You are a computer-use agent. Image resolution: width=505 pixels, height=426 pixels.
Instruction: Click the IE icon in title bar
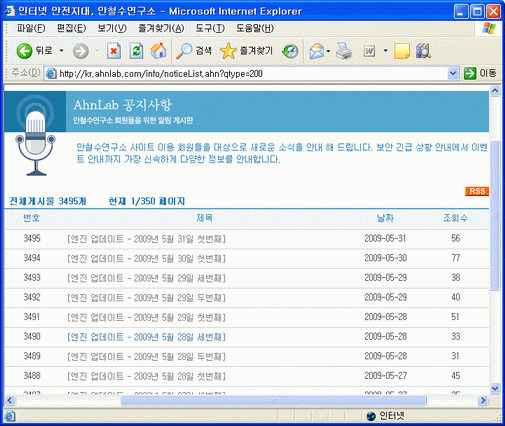point(10,11)
